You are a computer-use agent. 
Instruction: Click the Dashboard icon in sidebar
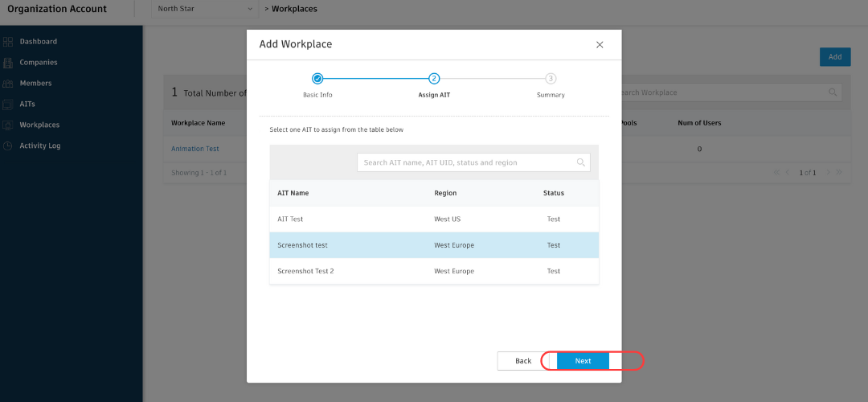tap(8, 42)
